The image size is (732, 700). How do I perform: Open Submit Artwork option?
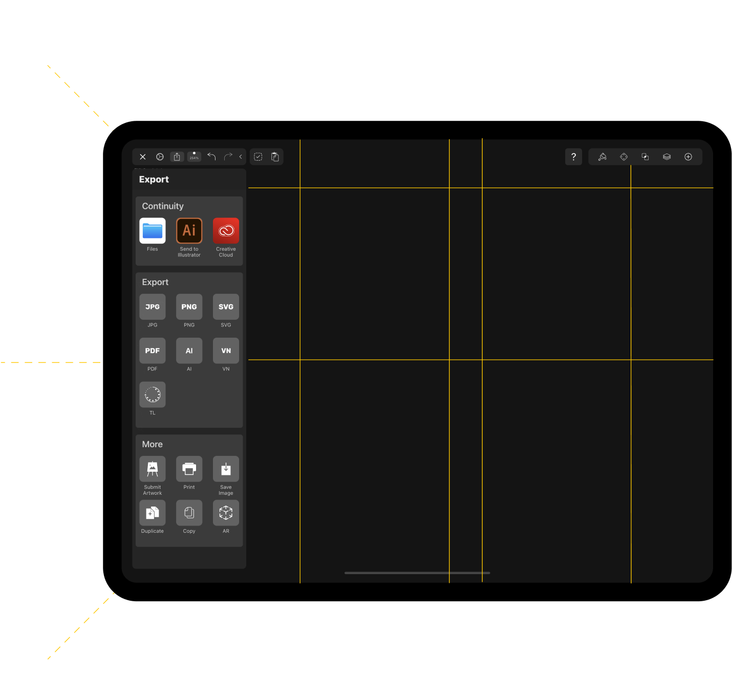coord(152,469)
